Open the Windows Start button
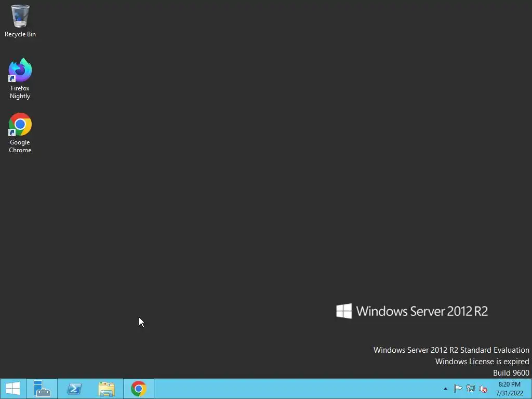The image size is (532, 399). pyautogui.click(x=13, y=389)
